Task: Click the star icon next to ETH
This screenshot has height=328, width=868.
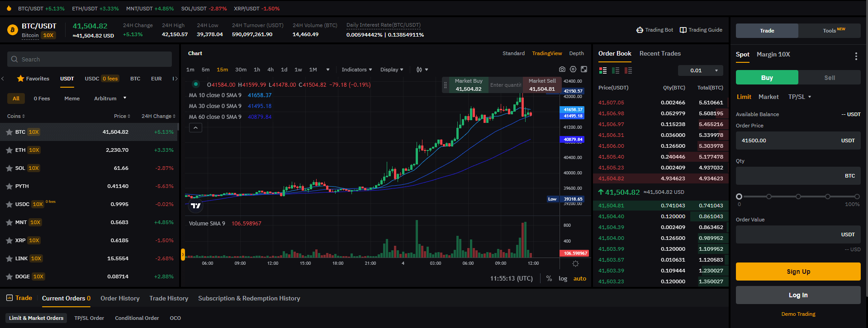Action: [9, 150]
